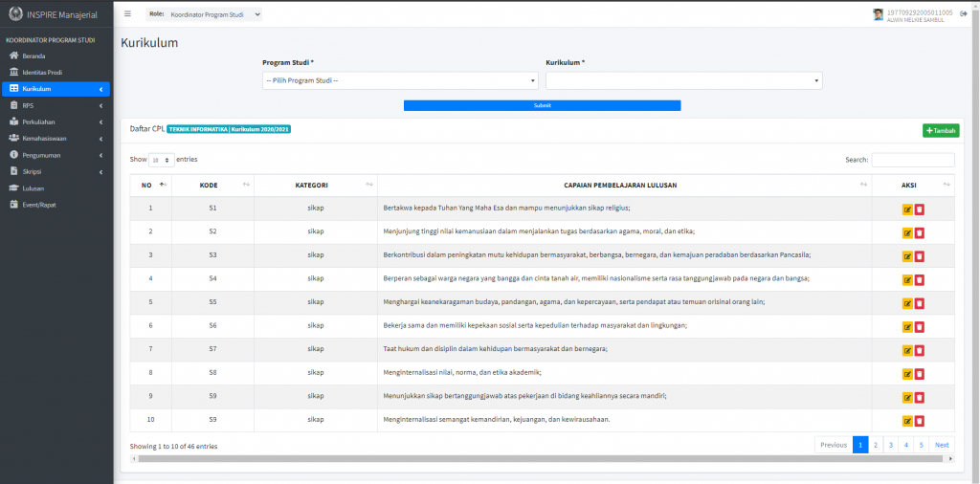Expand the Kurikulum sidebar menu
This screenshot has width=980, height=484.
click(56, 89)
